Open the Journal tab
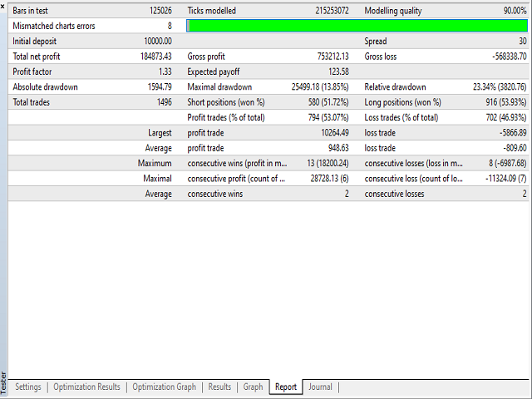Viewport: 532px width, 399px height. 320,387
